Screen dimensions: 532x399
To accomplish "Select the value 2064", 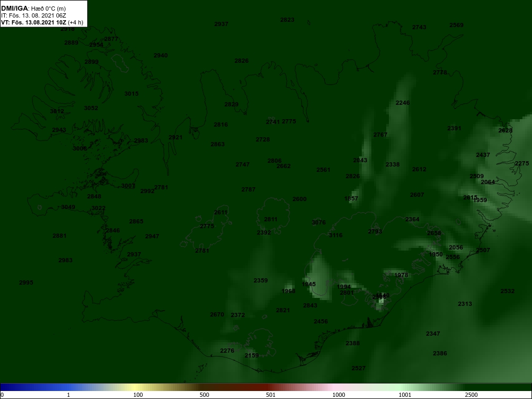I will [488, 182].
